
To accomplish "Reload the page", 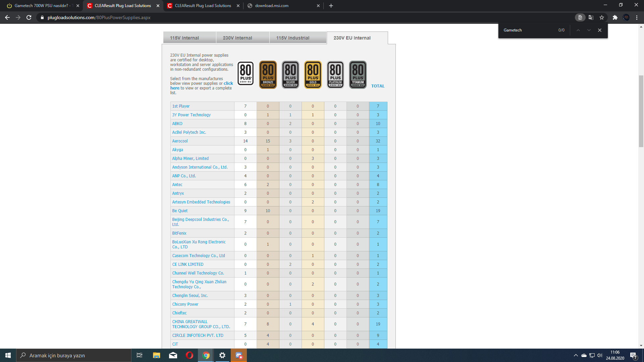I will pyautogui.click(x=29, y=17).
